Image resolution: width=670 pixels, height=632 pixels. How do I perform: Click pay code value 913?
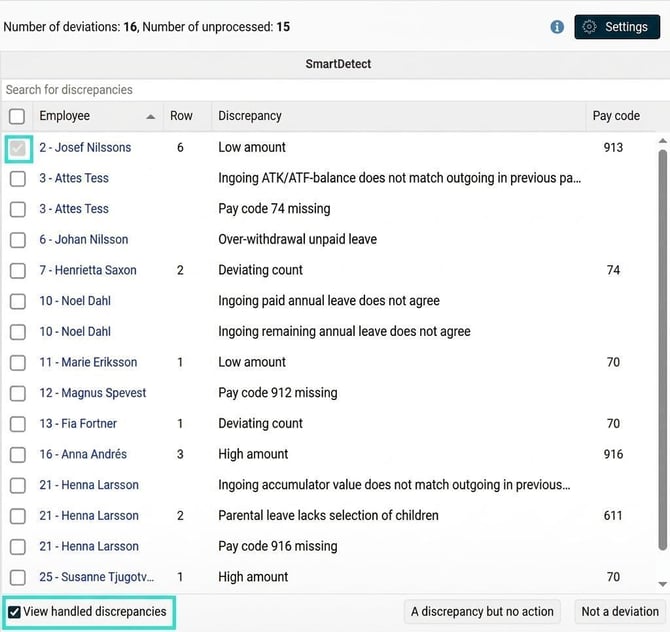coord(613,147)
